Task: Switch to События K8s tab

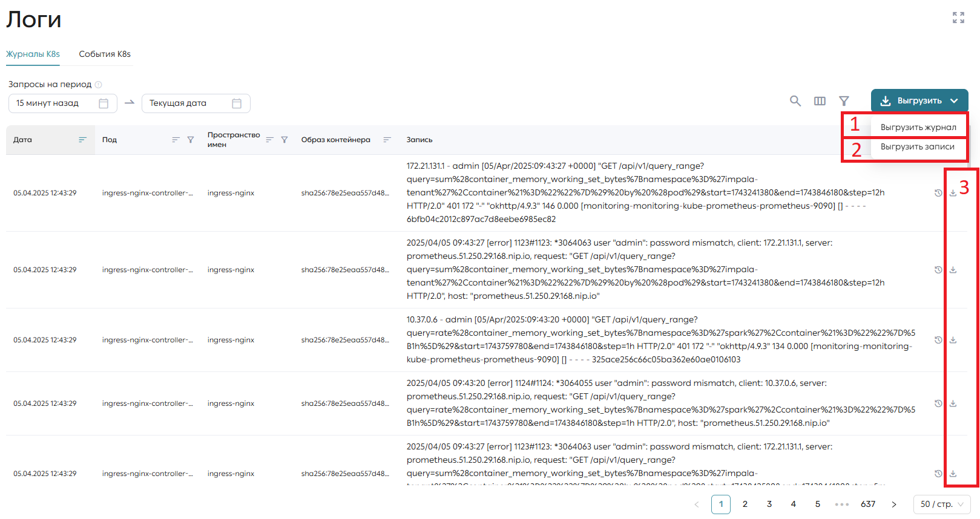Action: tap(105, 54)
